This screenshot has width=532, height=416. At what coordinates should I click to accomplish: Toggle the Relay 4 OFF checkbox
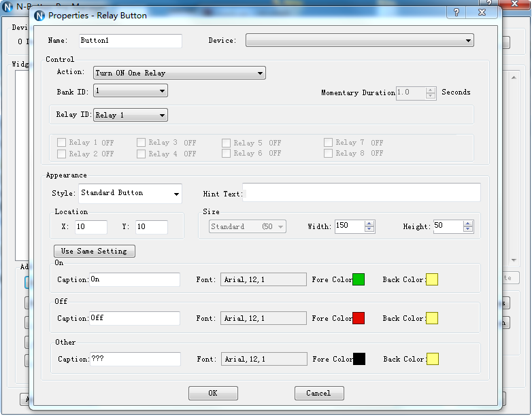[142, 154]
